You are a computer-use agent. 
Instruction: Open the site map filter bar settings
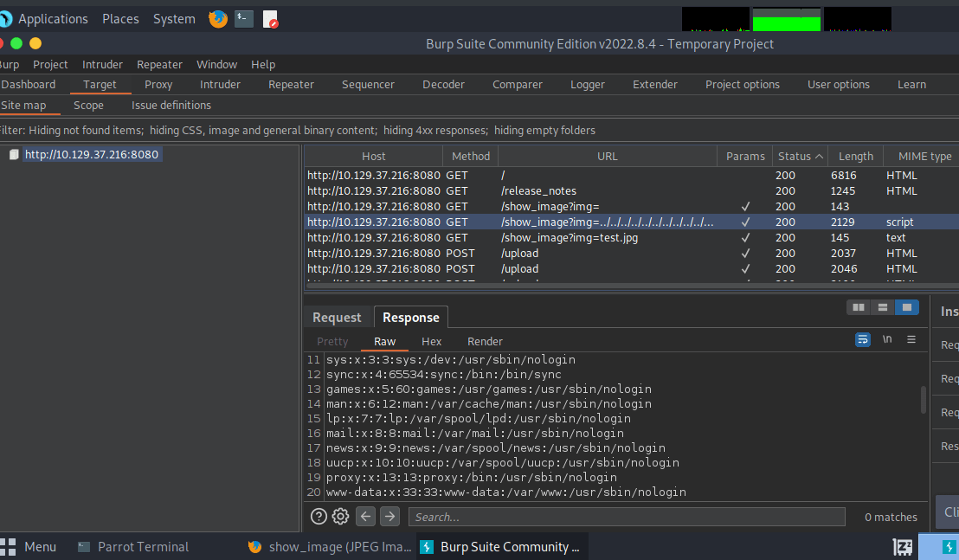(x=479, y=130)
